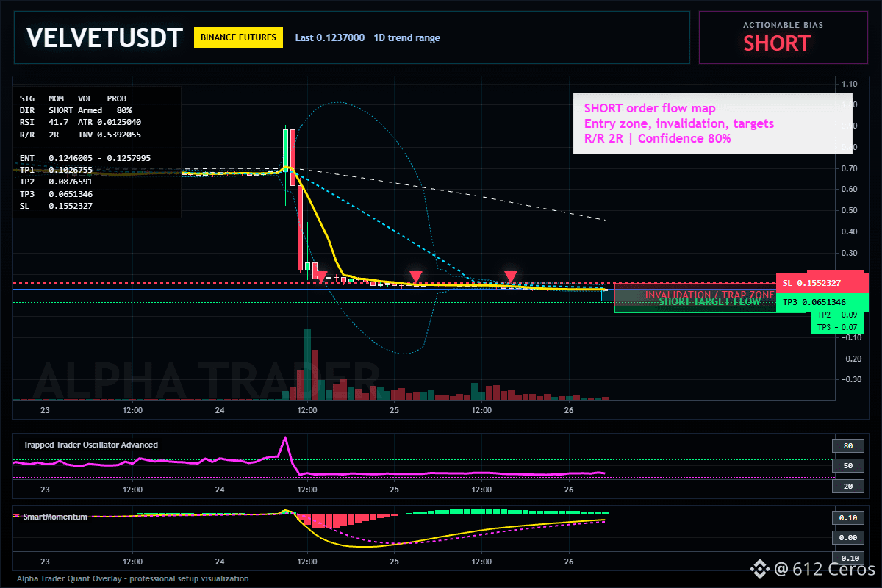Click the magenta oscillator spike peak
This screenshot has height=588, width=882.
[x=285, y=439]
